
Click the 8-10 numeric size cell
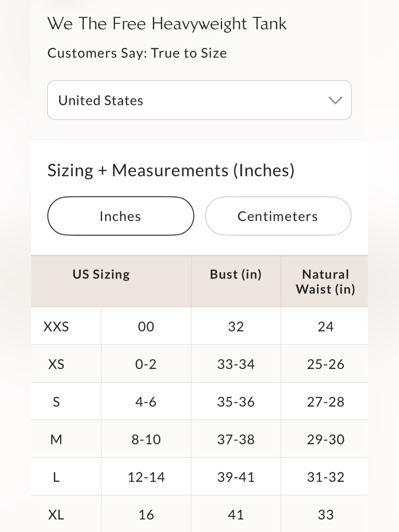(x=146, y=439)
